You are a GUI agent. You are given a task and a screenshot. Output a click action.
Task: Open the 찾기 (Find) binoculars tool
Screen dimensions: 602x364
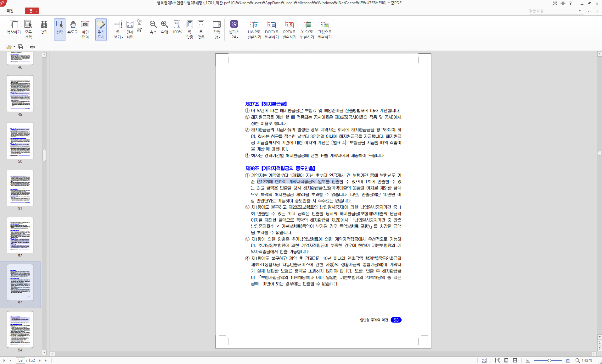coord(44,27)
